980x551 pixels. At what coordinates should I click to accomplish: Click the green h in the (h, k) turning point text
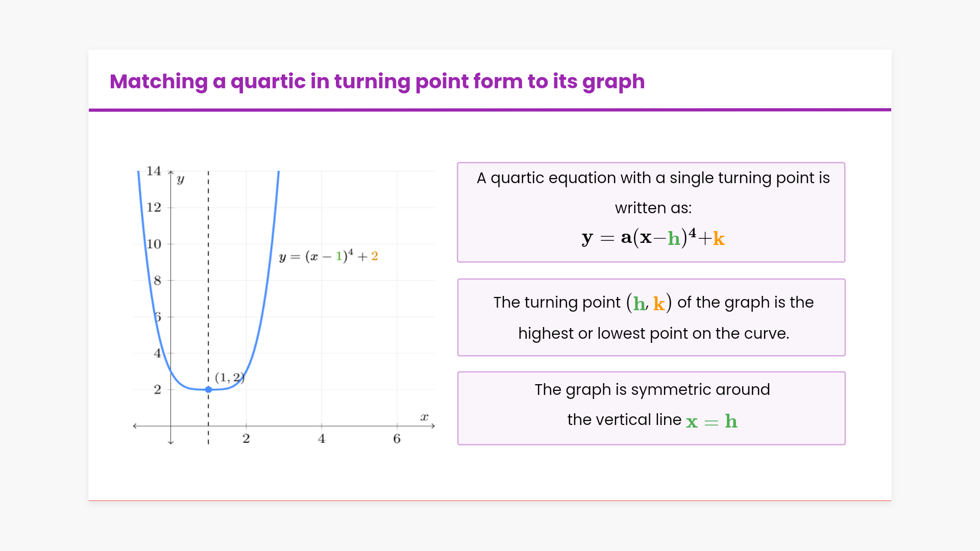(639, 304)
